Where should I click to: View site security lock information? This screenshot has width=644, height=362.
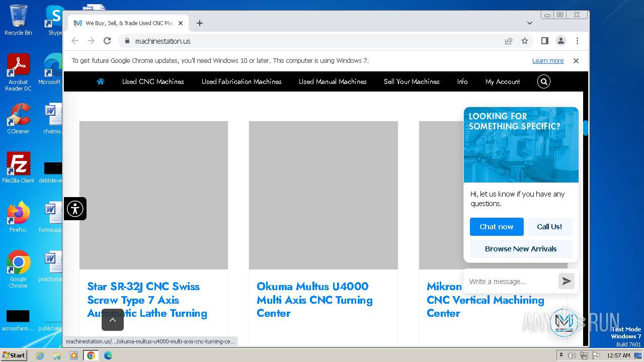coord(127,41)
